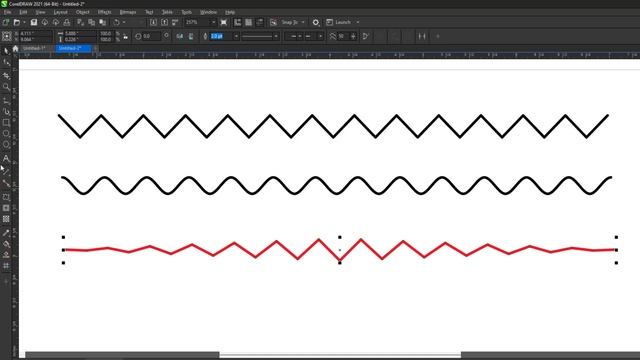The width and height of the screenshot is (640, 360).
Task: Add a new document tab
Action: click(96, 48)
